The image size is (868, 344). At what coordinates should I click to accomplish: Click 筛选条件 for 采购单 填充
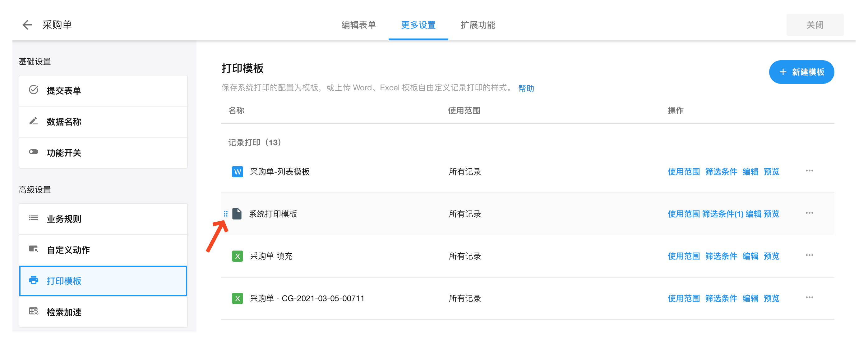721,256
